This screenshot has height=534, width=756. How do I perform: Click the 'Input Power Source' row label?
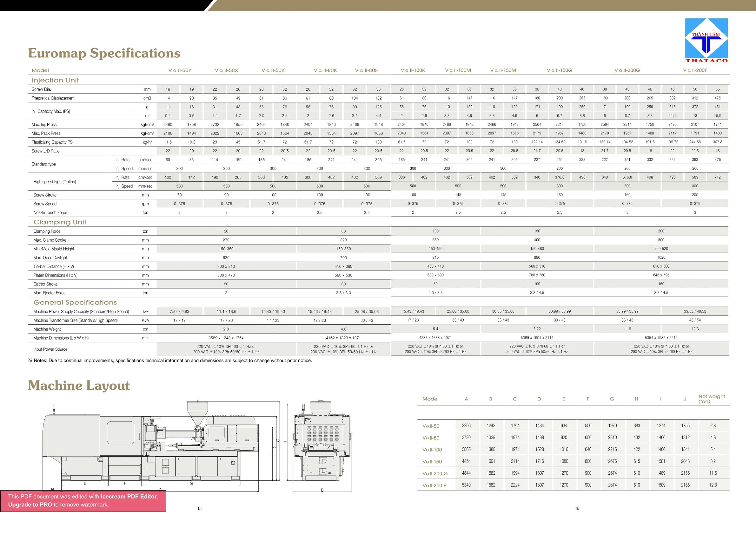pos(50,349)
